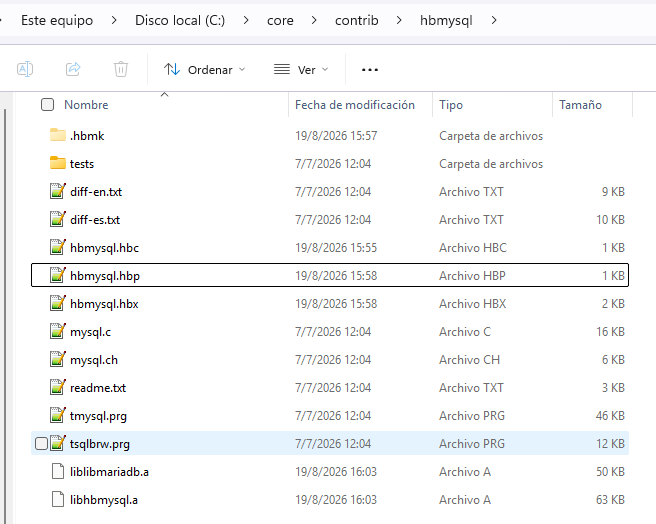This screenshot has height=524, width=656.
Task: Sort by the Tipo column header
Action: pyautogui.click(x=451, y=105)
